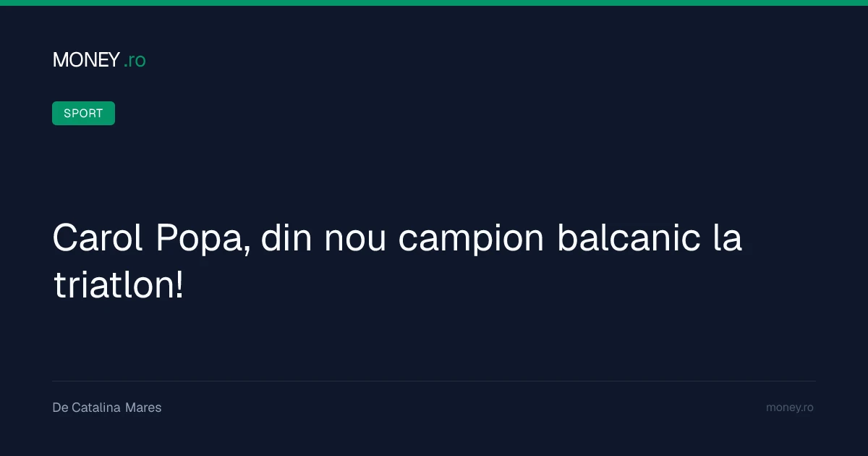Click the phrase din nou in headline
The image size is (868, 456).
click(x=323, y=239)
